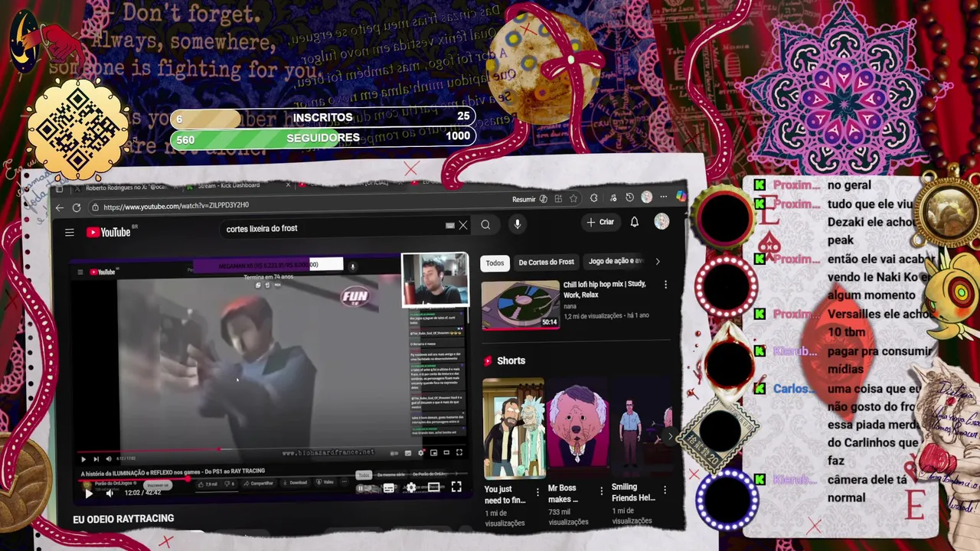Select the De Cortes do Frost chip
The image size is (980, 551).
click(546, 262)
